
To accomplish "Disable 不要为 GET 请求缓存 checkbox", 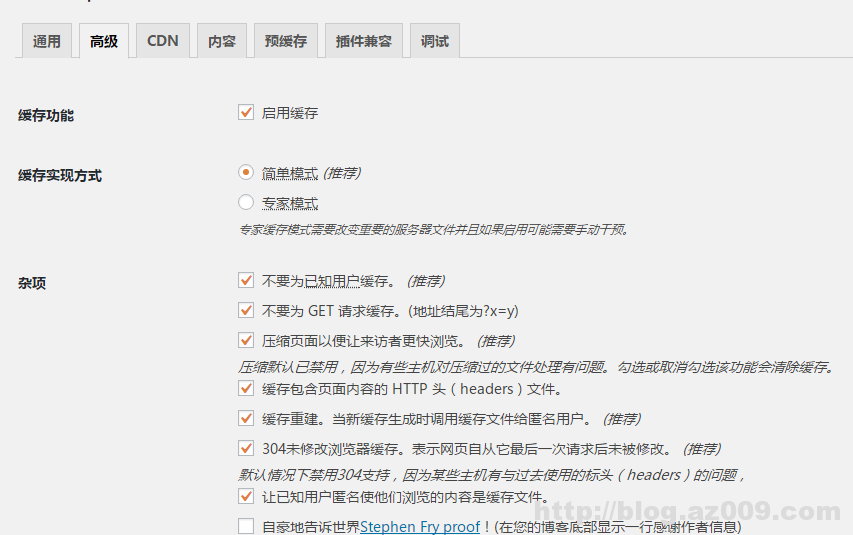I will (x=246, y=311).
